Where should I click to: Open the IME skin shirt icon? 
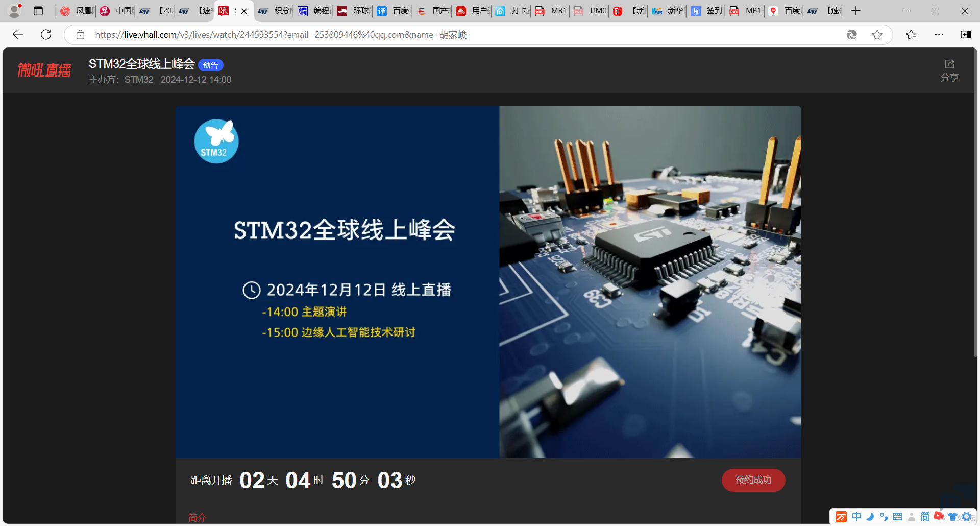coord(952,517)
